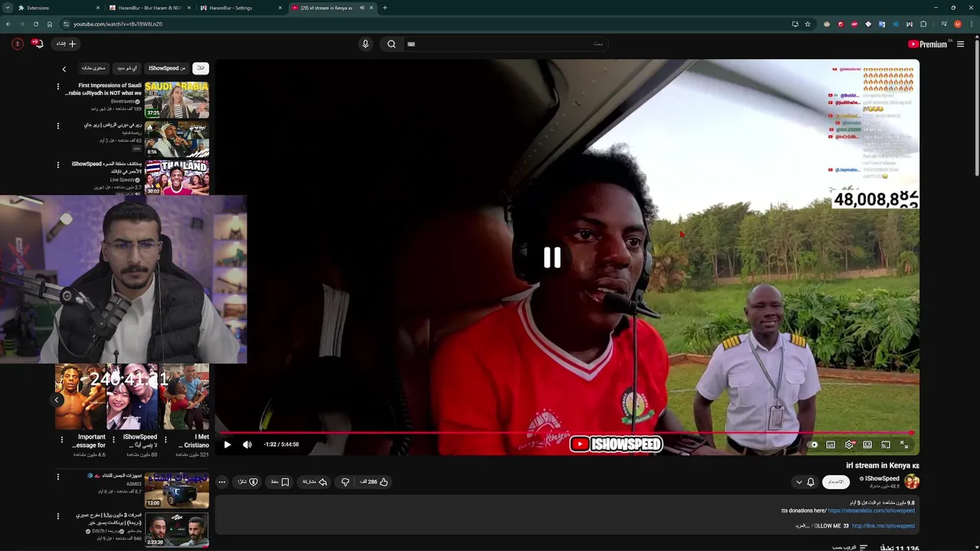Open the YouTube Premium logo home link
Viewport: 980px width, 551px height.
(x=928, y=44)
